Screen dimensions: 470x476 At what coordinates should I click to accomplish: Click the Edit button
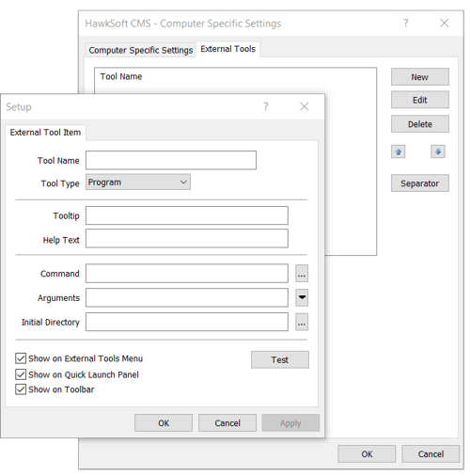point(420,100)
